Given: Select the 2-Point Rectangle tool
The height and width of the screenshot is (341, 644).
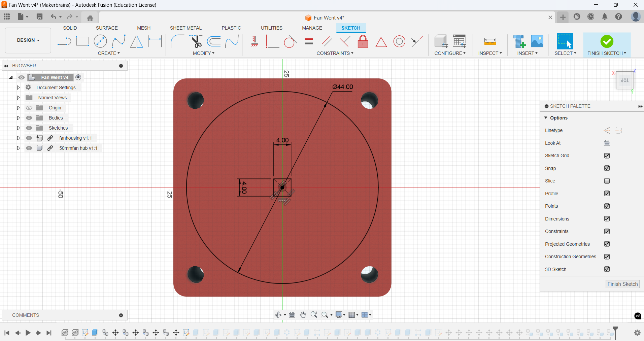Looking at the screenshot, I should pos(82,41).
